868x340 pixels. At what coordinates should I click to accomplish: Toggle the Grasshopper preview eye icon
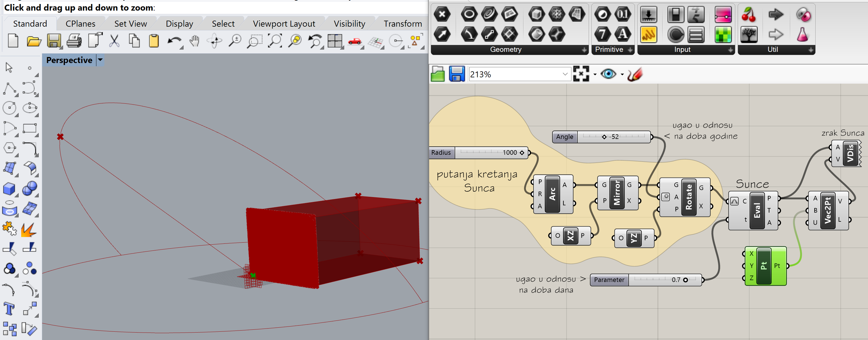(608, 74)
